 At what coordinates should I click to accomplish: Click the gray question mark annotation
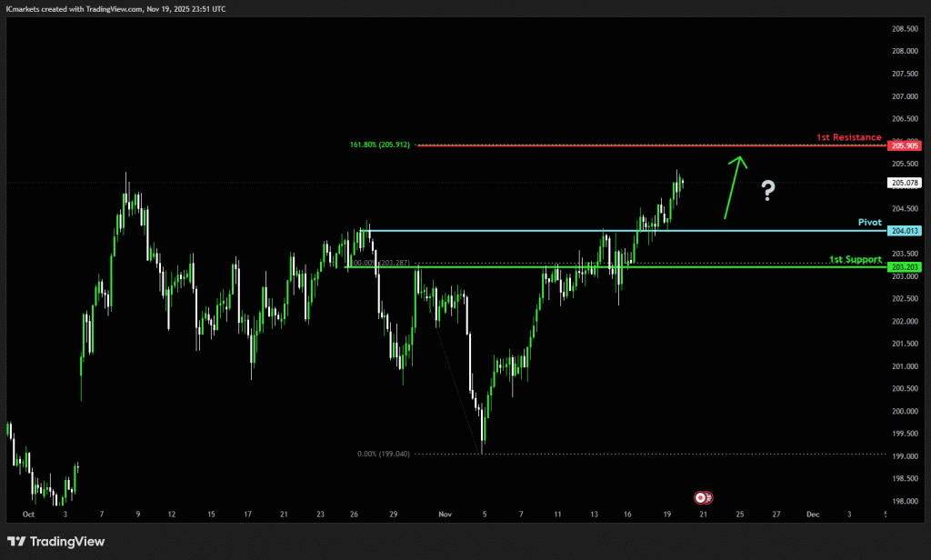768,191
